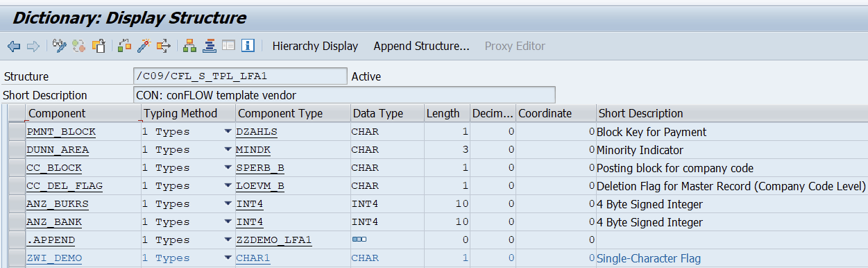The height and width of the screenshot is (268, 868).
Task: Click Append Structure... button
Action: click(x=422, y=47)
